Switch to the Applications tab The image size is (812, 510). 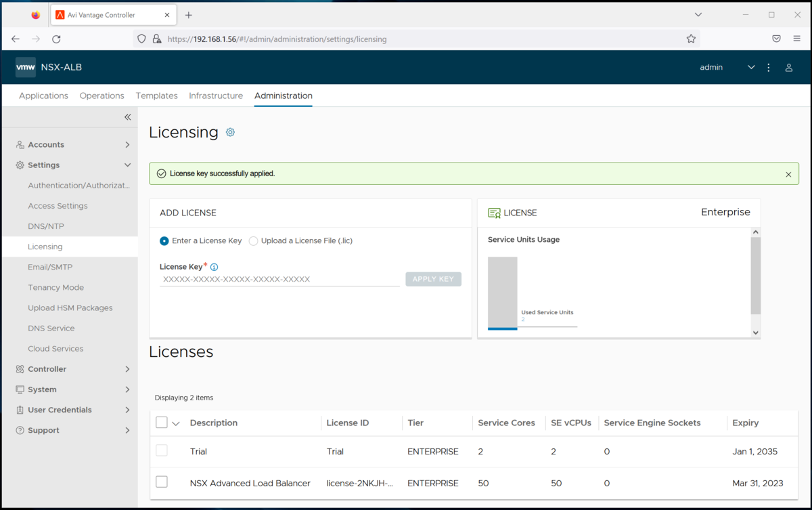(x=43, y=95)
